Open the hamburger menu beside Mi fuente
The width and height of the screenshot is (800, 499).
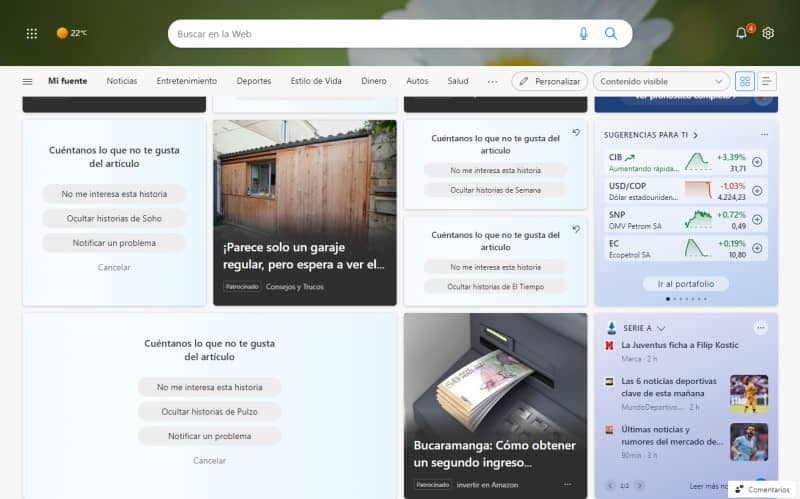(27, 81)
